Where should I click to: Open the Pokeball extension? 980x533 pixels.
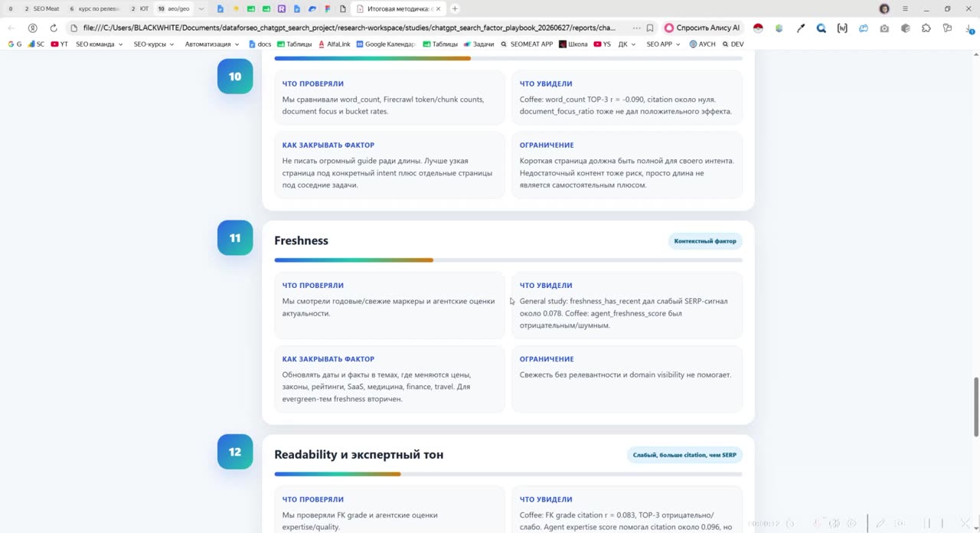click(x=758, y=28)
